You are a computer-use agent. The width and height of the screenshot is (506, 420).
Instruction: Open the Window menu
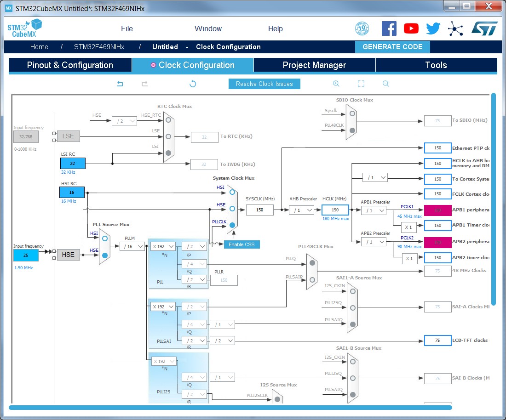[208, 28]
